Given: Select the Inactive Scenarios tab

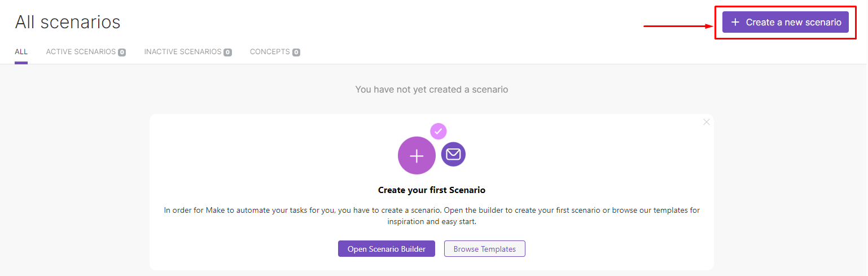Looking at the screenshot, I should (x=182, y=52).
